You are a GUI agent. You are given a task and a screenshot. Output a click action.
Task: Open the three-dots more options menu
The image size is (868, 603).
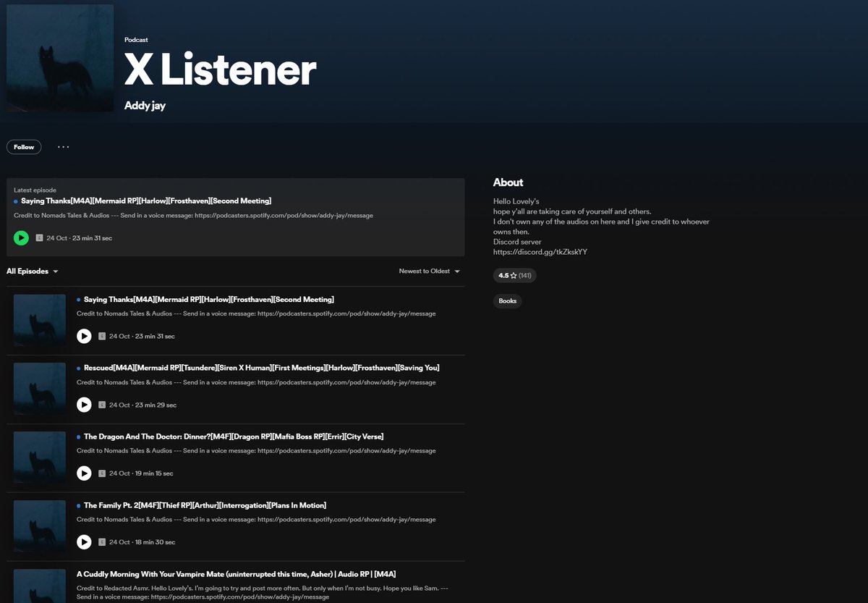click(64, 147)
